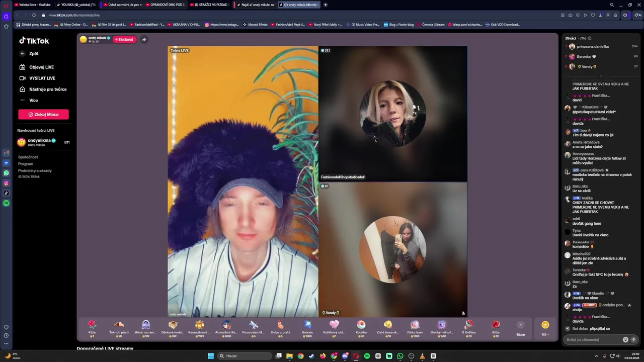Open coin balance 162 menu
The height and width of the screenshot is (362, 644).
coord(545,328)
